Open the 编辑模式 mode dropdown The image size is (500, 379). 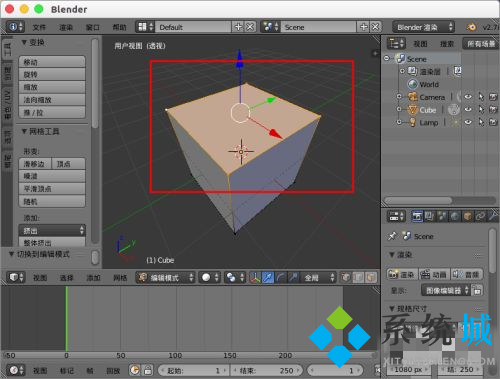click(x=166, y=277)
